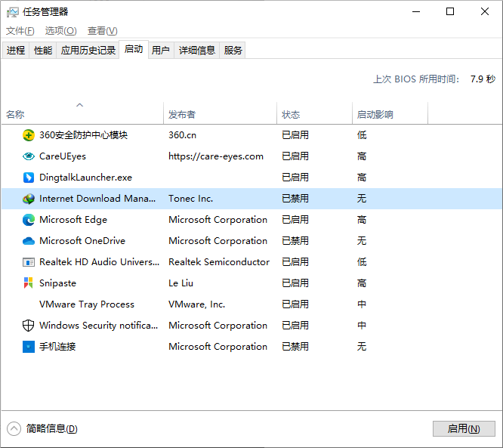The image size is (503, 448).
Task: Click the Le Liu publisher cell
Action: [x=181, y=283]
